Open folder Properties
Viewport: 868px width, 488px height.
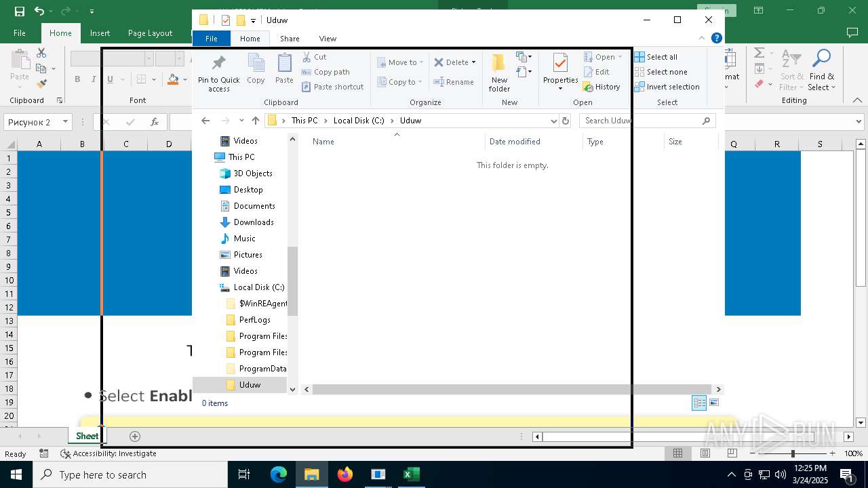tap(560, 73)
